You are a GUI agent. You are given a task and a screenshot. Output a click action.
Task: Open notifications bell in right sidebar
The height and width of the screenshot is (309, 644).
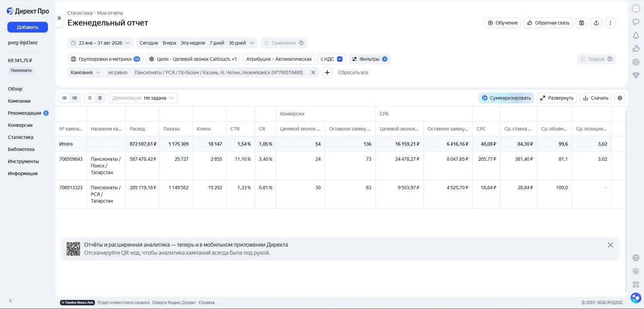[636, 35]
